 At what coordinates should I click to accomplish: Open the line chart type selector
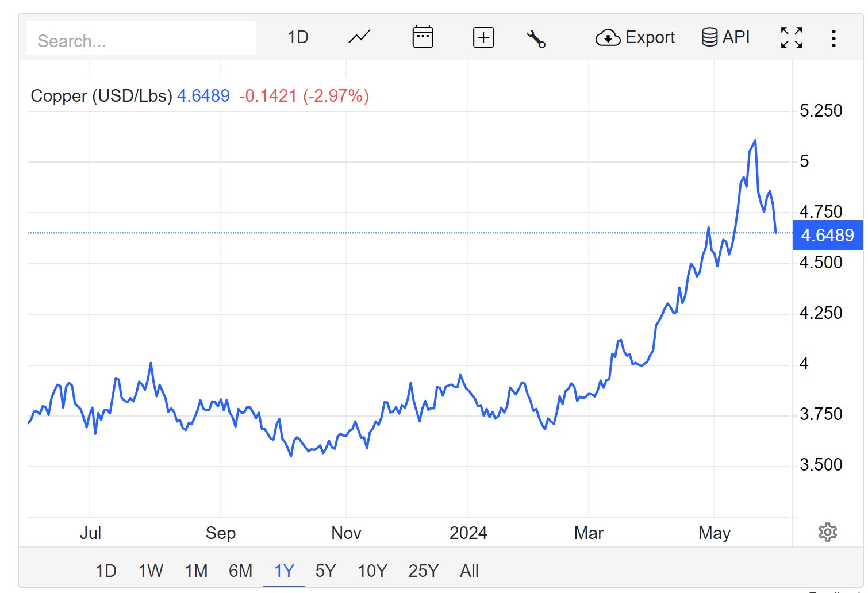tap(360, 37)
